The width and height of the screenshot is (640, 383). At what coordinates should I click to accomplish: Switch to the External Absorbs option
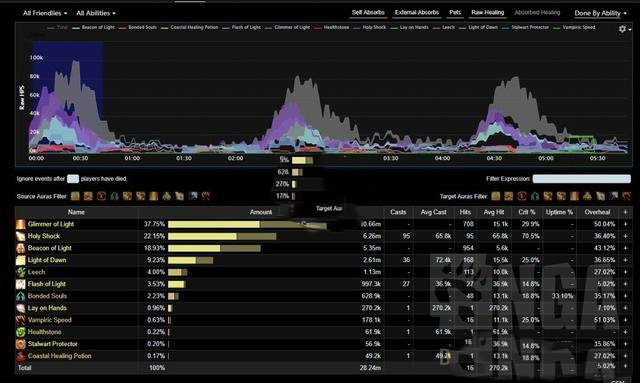[417, 12]
